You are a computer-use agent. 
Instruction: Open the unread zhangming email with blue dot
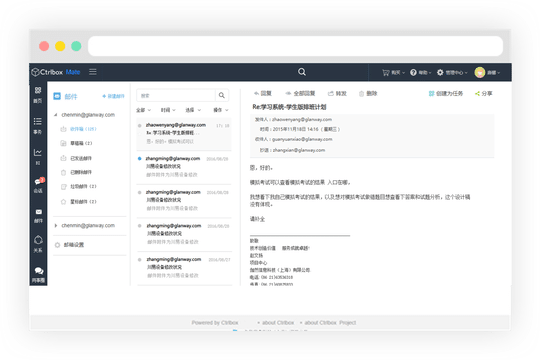[x=184, y=167]
